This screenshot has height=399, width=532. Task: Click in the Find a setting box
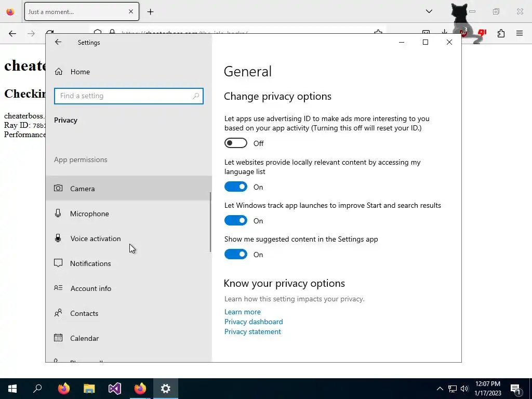tap(129, 96)
